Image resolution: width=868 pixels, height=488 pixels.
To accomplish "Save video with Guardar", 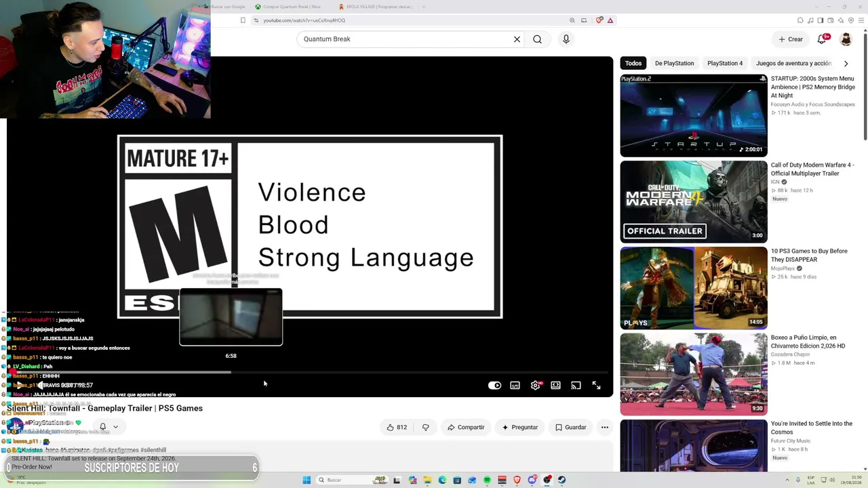I will coord(571,428).
